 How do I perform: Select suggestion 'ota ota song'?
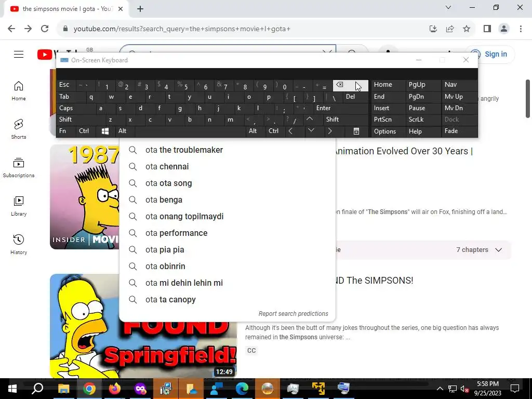pyautogui.click(x=228, y=183)
